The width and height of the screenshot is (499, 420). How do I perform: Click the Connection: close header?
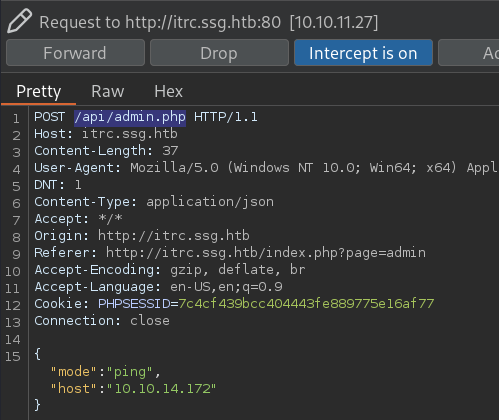102,321
